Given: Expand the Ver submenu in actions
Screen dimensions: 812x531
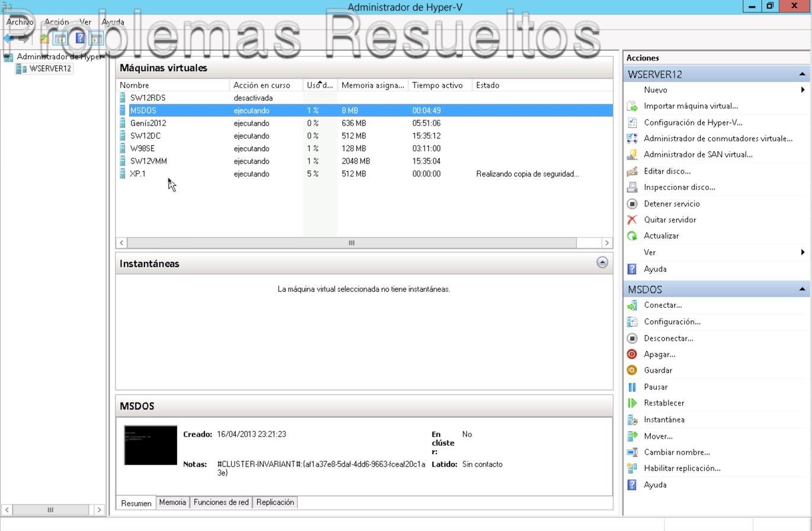Looking at the screenshot, I should [x=803, y=252].
